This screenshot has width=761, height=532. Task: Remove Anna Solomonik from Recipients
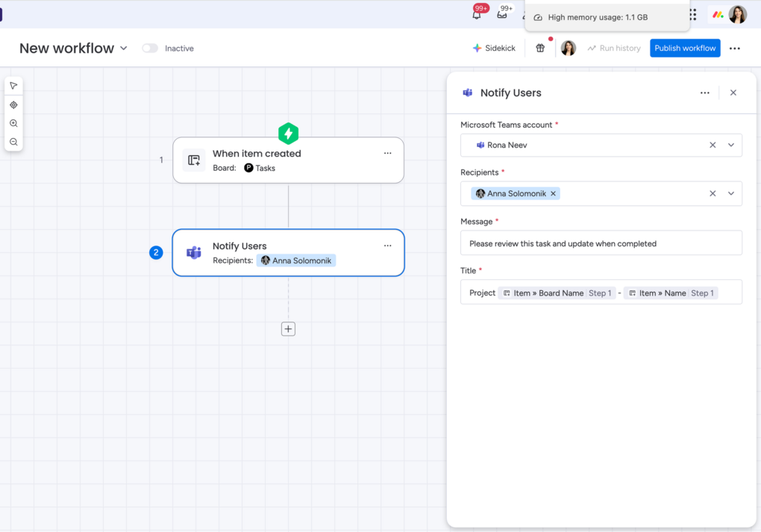click(x=553, y=193)
